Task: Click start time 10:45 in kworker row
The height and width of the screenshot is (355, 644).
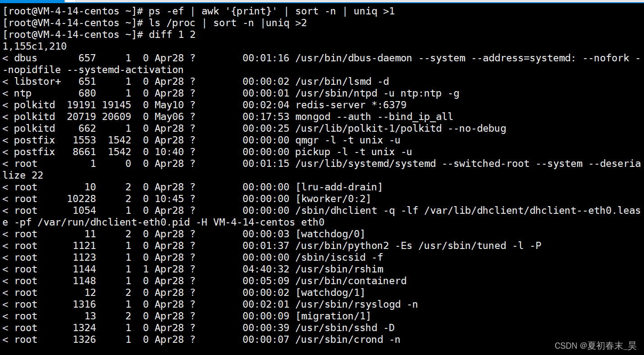Action: coord(169,198)
